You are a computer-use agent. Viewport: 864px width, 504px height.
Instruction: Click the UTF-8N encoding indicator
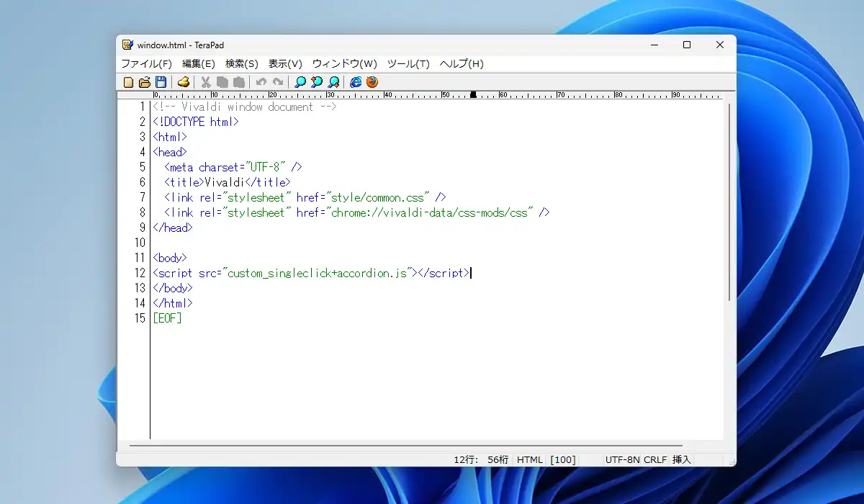[623, 459]
